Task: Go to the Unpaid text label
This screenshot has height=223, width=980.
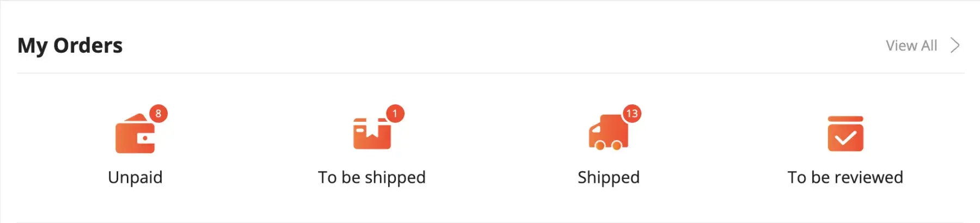Action: coord(135,177)
